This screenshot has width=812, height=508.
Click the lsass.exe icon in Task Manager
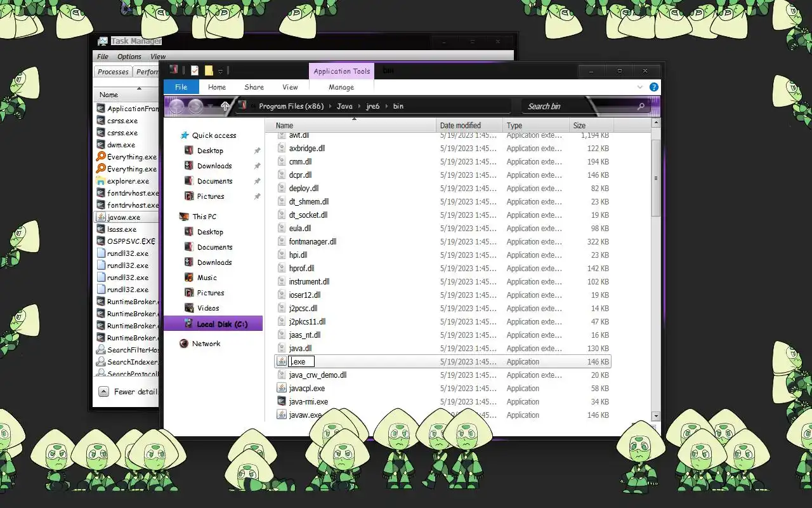[x=101, y=229]
